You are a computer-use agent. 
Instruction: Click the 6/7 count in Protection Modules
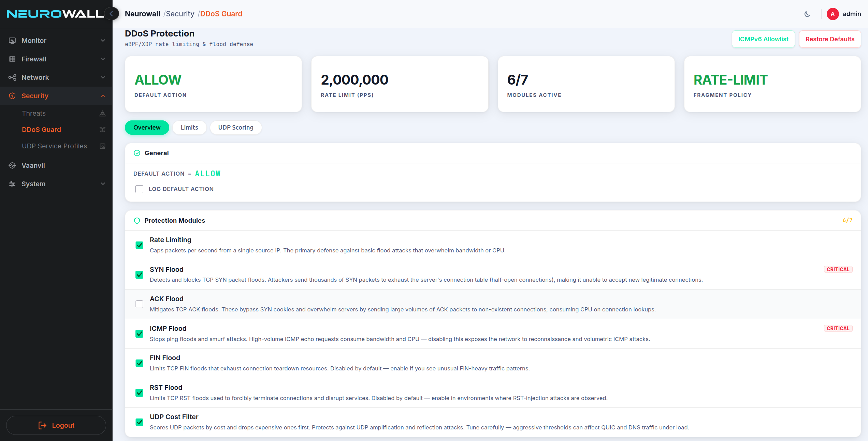[x=848, y=220]
